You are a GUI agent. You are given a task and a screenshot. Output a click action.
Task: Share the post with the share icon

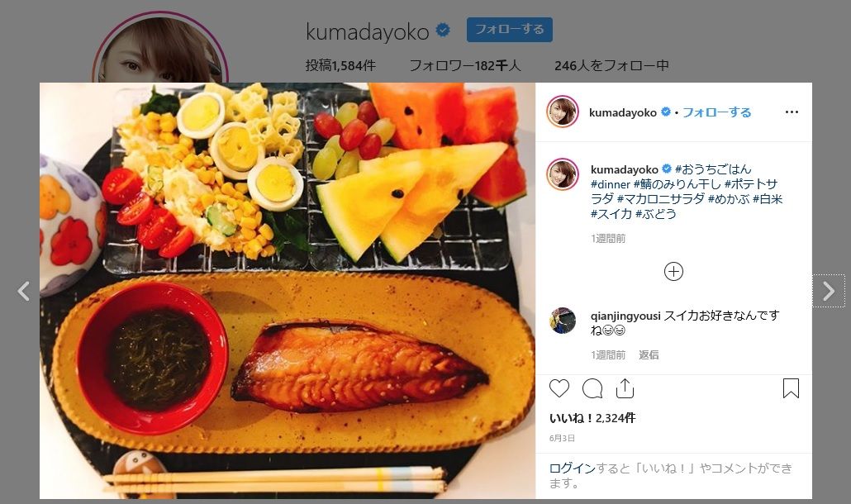[625, 388]
